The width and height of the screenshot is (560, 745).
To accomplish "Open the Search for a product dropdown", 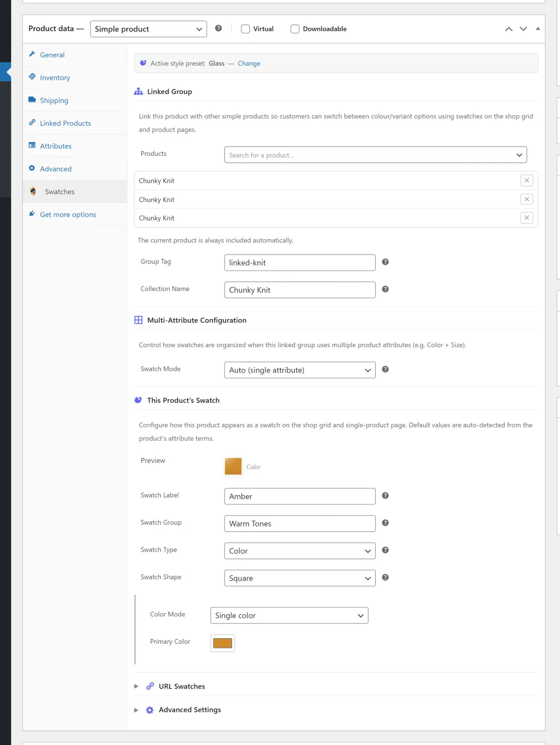I will tap(376, 155).
